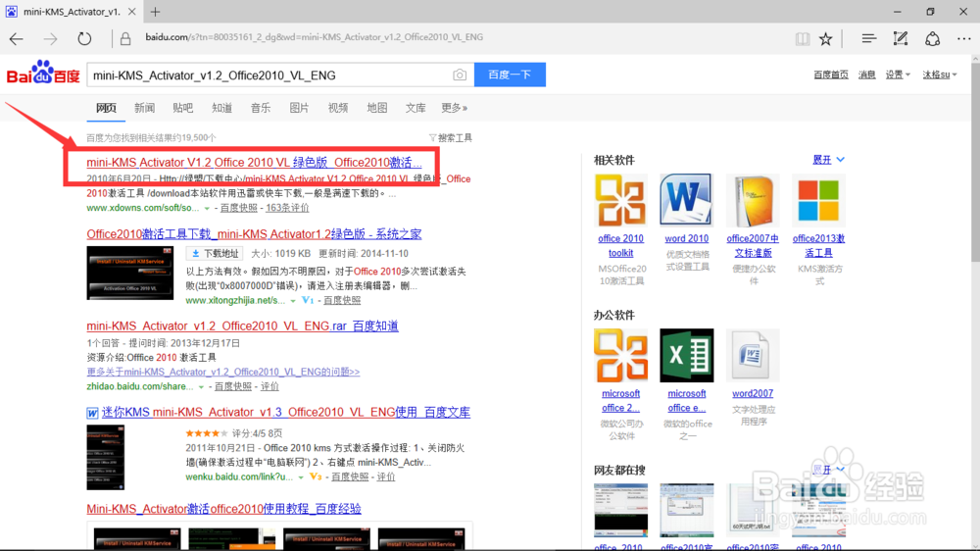
Task: Open a new tab with the plus button
Action: (155, 11)
